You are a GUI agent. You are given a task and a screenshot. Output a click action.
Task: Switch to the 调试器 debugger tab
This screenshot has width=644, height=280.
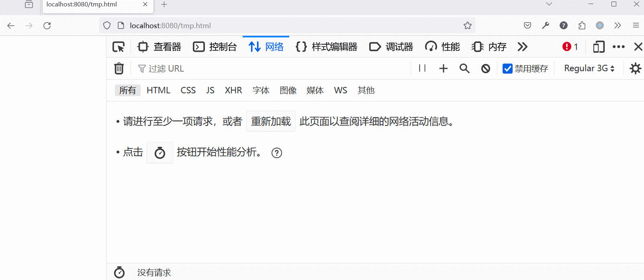(391, 47)
